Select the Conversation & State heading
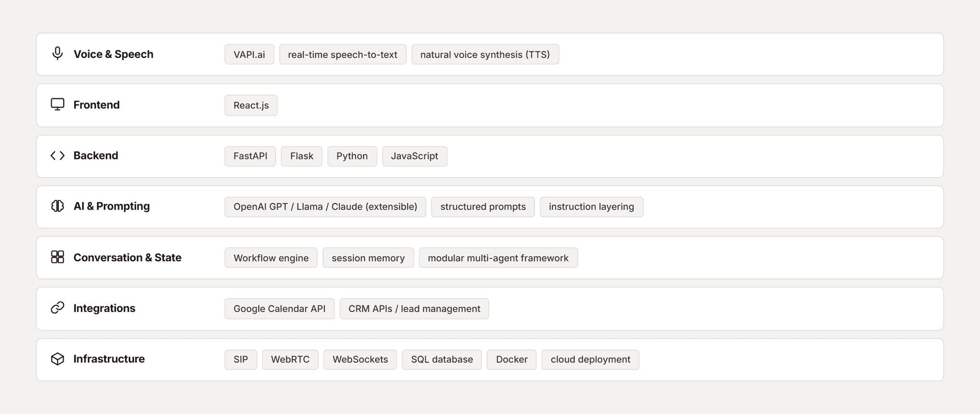The width and height of the screenshot is (980, 414). 127,257
